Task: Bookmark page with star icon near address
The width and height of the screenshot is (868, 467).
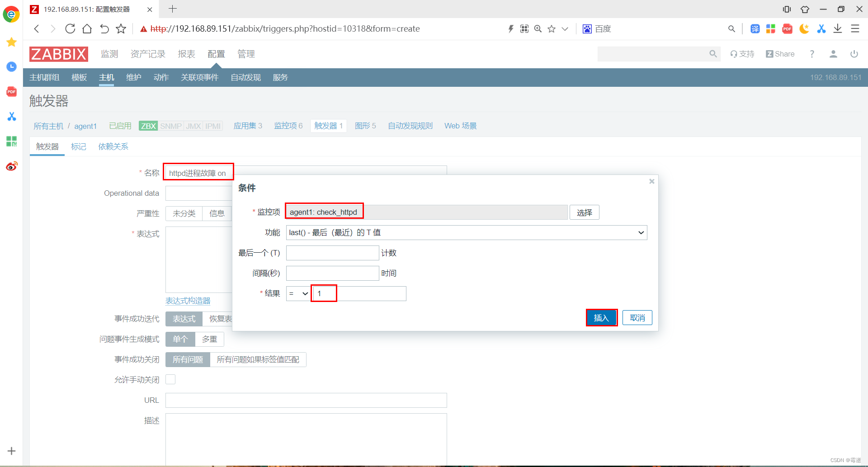Action: tap(121, 29)
